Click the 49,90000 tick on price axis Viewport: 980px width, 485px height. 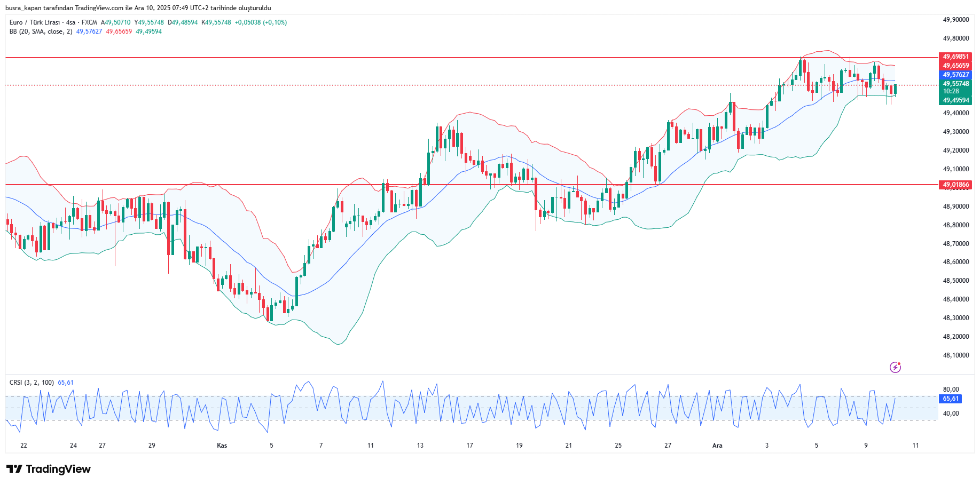955,20
